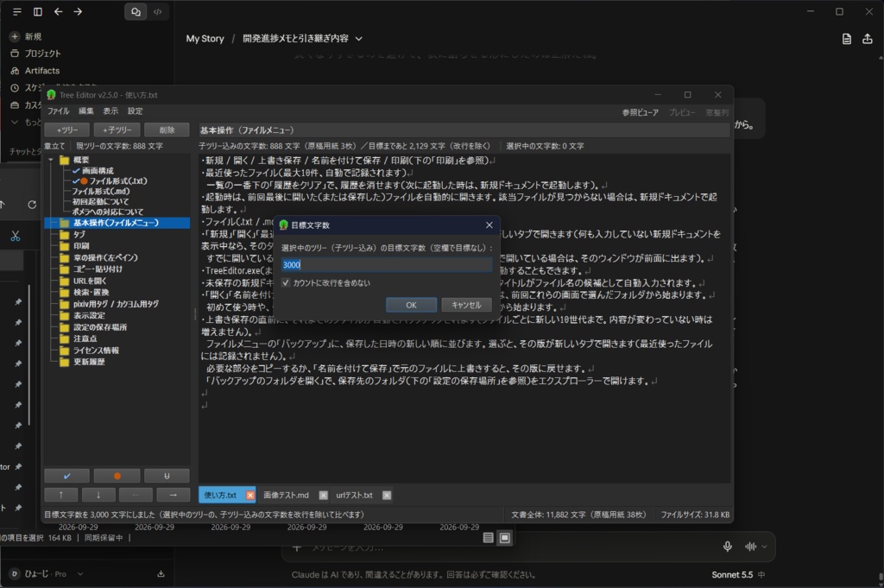Select the 更新履歴 tree folder
The height and width of the screenshot is (588, 884).
click(89, 362)
